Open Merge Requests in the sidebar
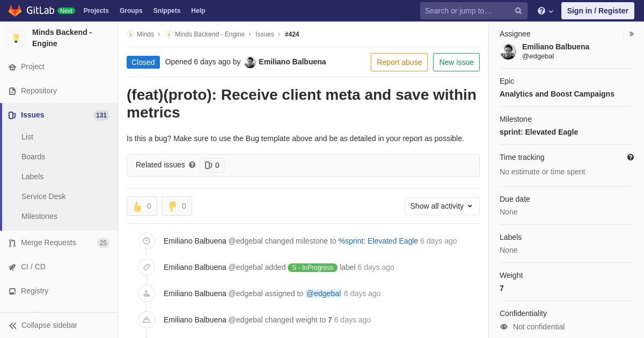This screenshot has width=644, height=338. coord(48,243)
